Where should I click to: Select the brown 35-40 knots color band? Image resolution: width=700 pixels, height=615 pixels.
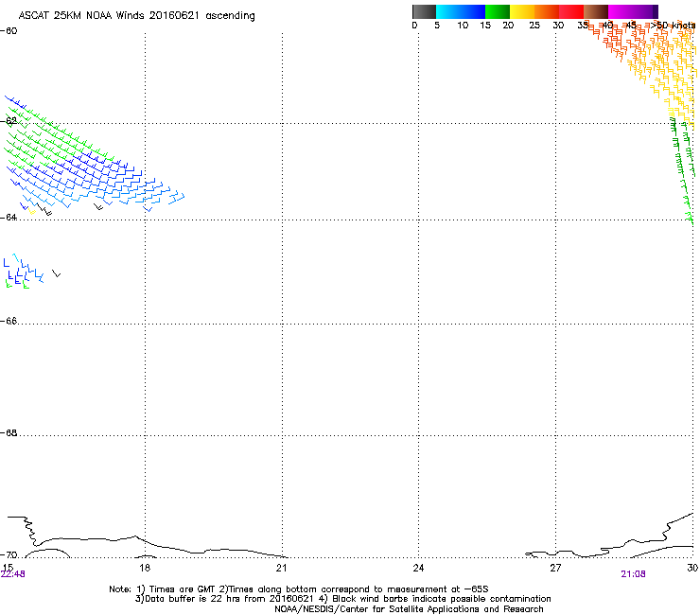pos(596,11)
